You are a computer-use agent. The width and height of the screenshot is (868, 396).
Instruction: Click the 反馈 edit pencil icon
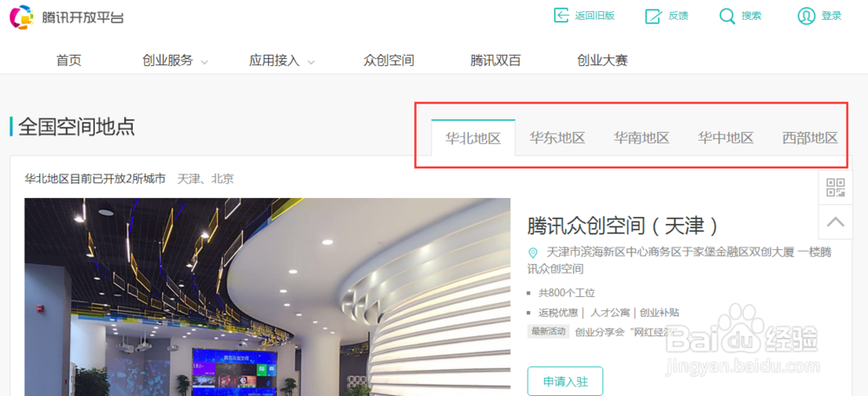tap(654, 16)
